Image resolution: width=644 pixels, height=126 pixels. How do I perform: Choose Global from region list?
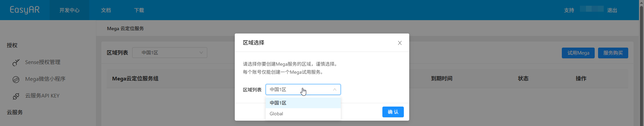click(303, 114)
